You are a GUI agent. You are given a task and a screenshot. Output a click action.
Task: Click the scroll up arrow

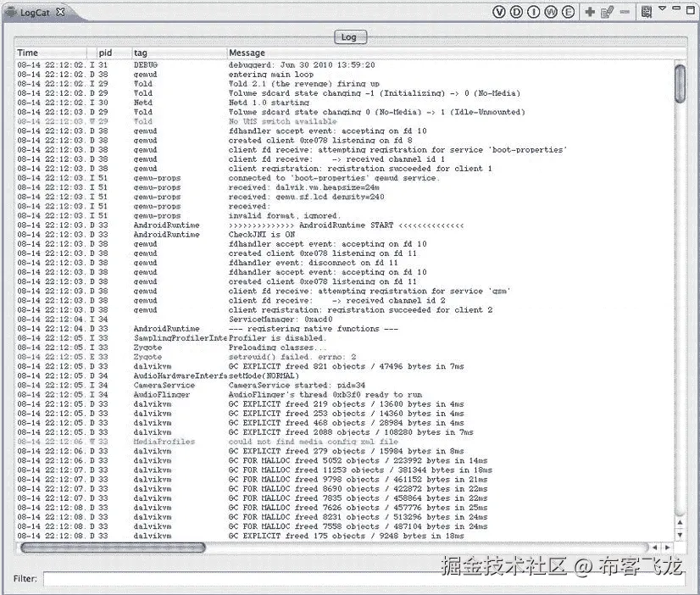pyautogui.click(x=680, y=522)
